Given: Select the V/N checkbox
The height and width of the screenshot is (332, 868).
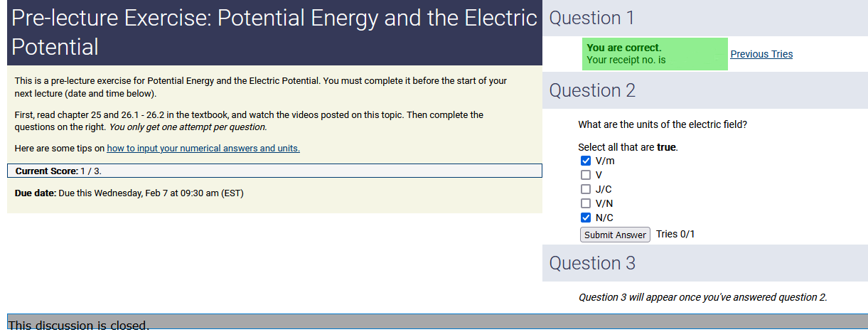Looking at the screenshot, I should (x=586, y=203).
